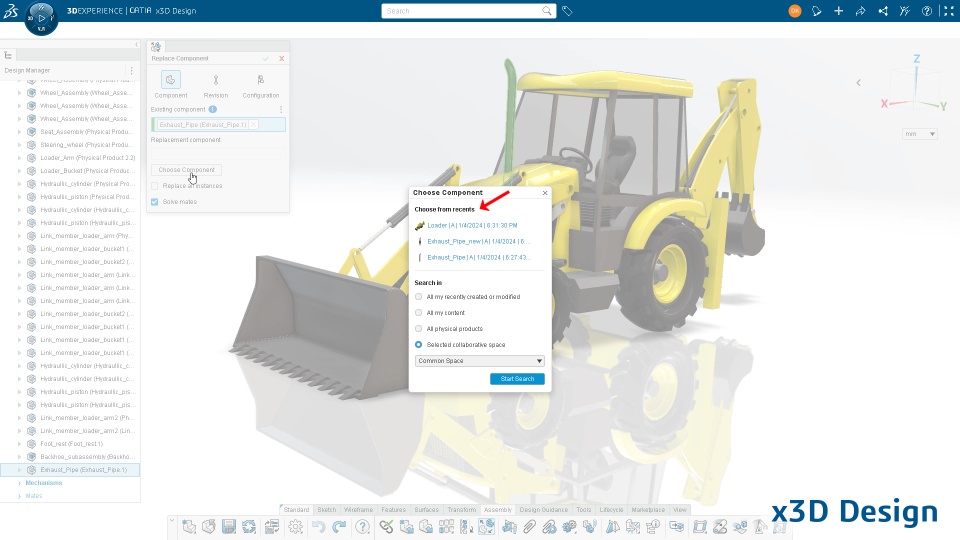The height and width of the screenshot is (540, 960).
Task: Click the Existing component info icon
Action: tap(212, 110)
